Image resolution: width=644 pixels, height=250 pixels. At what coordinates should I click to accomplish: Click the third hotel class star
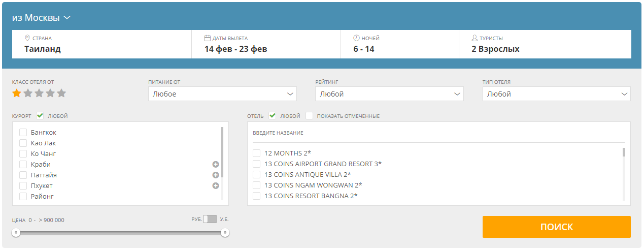coord(39,93)
